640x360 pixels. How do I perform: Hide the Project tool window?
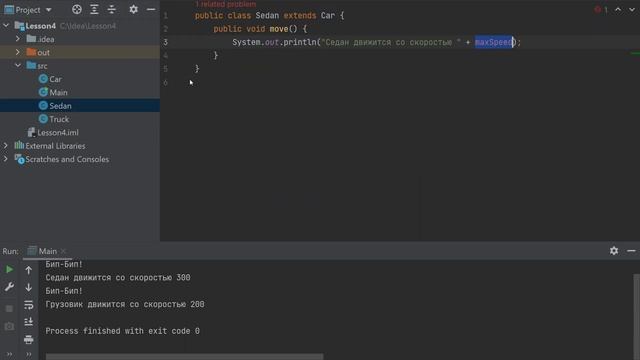coord(151,9)
